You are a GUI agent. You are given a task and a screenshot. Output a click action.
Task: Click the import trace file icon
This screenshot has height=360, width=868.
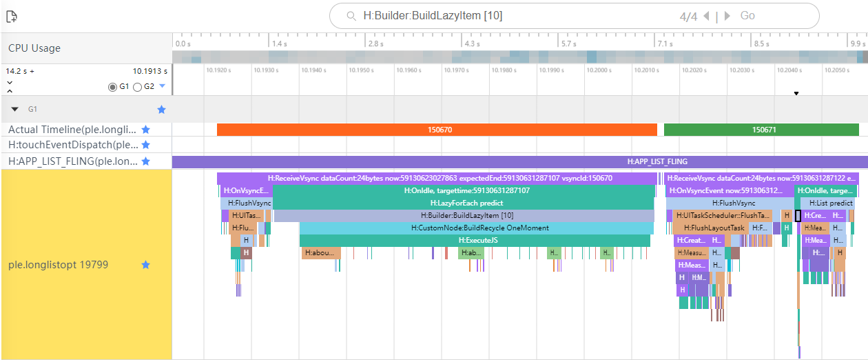12,16
